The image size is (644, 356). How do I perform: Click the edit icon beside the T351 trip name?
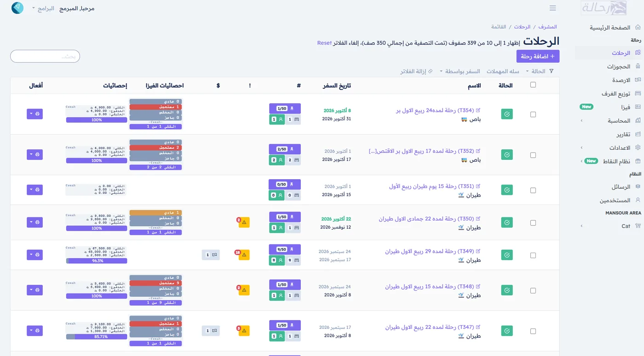click(x=478, y=186)
